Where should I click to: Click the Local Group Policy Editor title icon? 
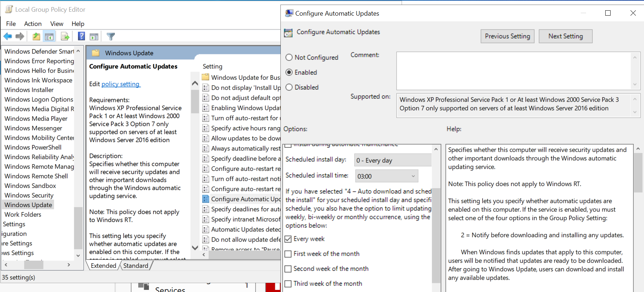[x=9, y=10]
